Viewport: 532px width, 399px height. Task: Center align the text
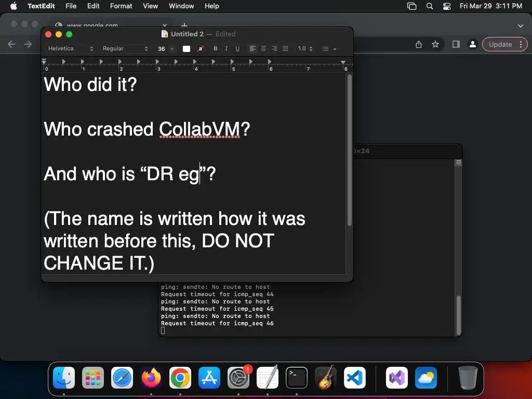tap(263, 48)
